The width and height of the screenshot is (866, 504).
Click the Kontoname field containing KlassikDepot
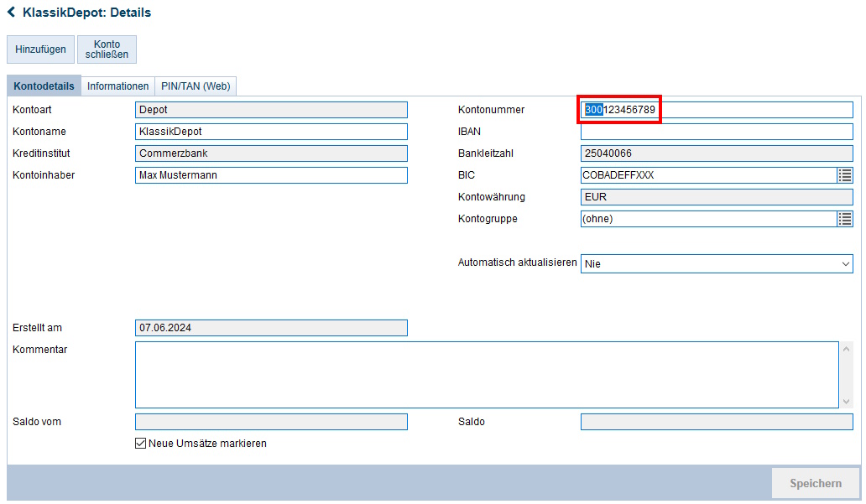click(x=270, y=132)
